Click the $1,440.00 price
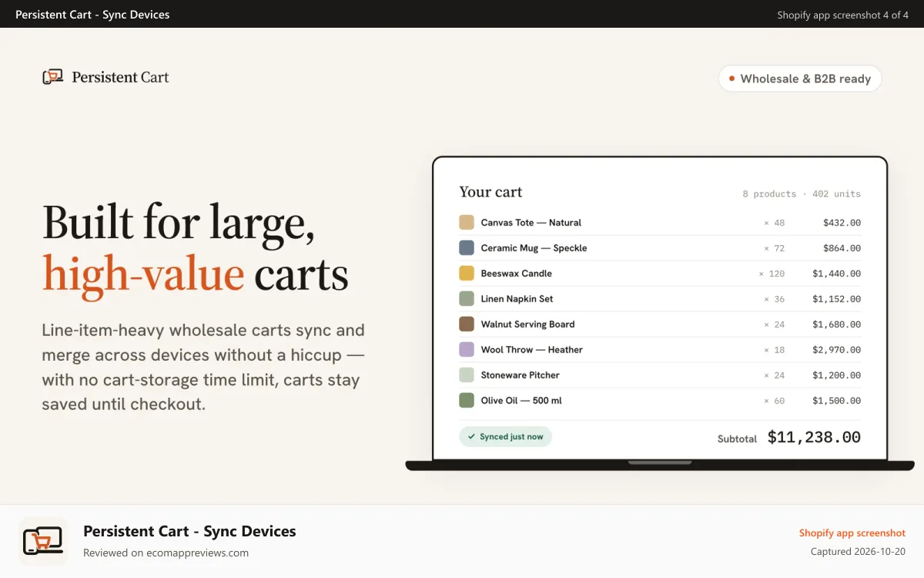Image resolution: width=924 pixels, height=578 pixels. tap(837, 274)
